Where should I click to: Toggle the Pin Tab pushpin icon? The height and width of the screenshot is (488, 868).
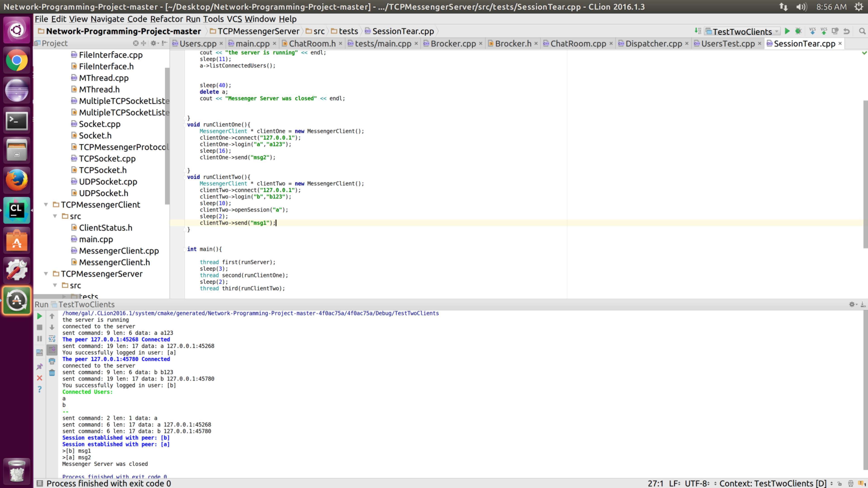pos(39,366)
